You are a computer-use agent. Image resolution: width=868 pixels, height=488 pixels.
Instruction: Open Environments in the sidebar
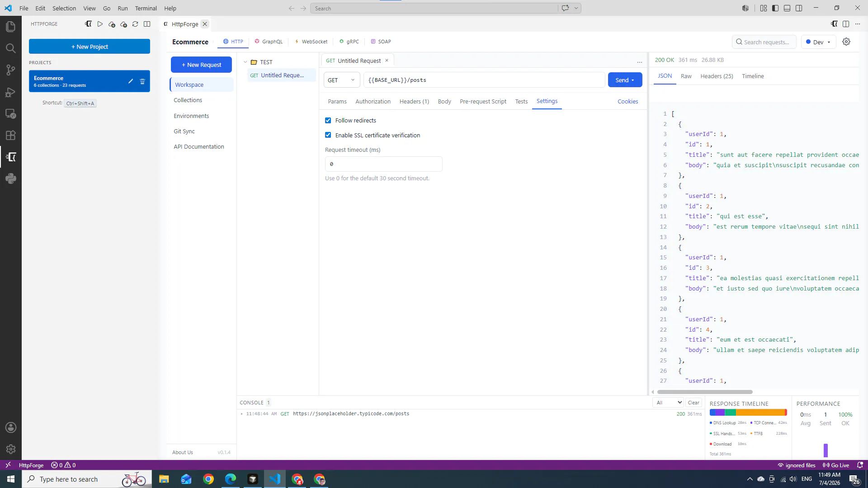(191, 116)
